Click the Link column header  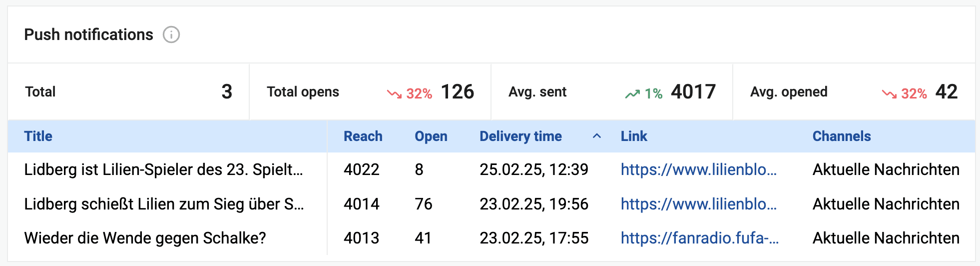tap(634, 136)
